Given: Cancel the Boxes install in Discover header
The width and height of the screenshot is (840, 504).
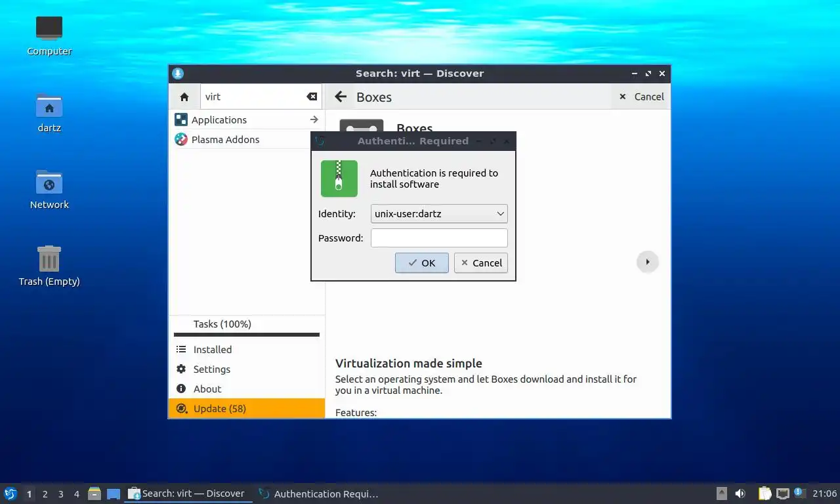Looking at the screenshot, I should pyautogui.click(x=641, y=96).
